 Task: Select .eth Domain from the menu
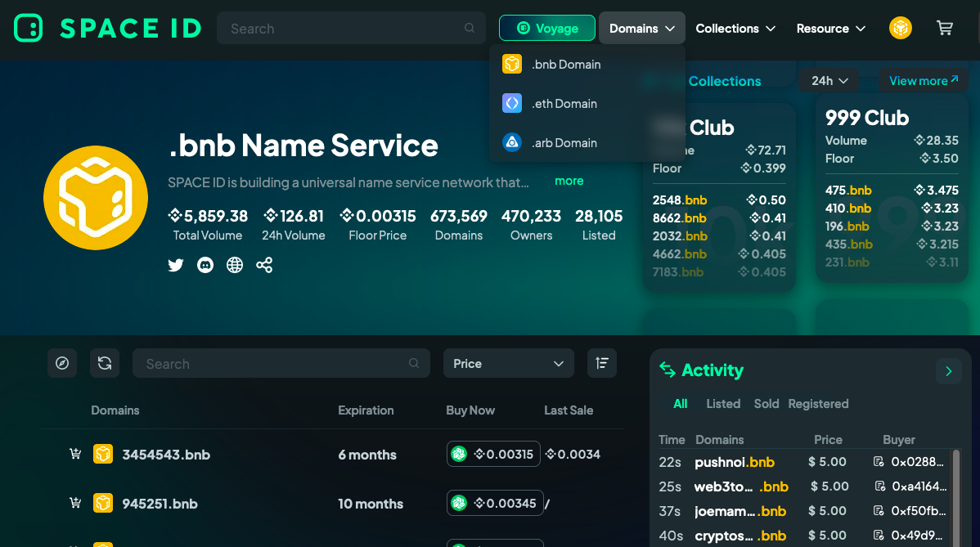(587, 104)
